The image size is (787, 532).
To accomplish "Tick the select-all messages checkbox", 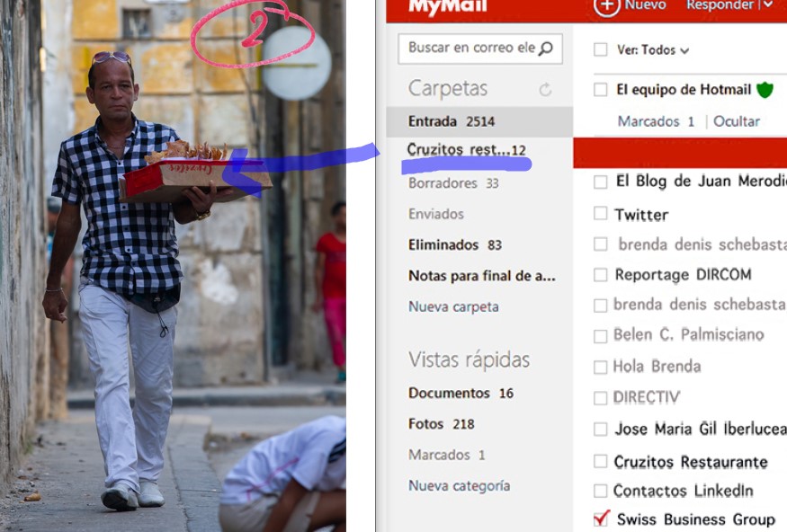I will tap(600, 50).
